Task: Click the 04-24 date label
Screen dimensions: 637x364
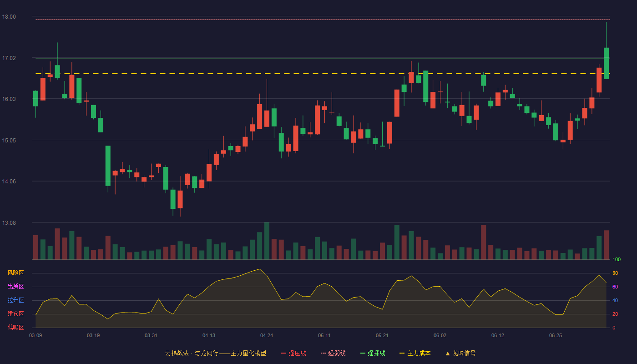Action: coord(267,335)
